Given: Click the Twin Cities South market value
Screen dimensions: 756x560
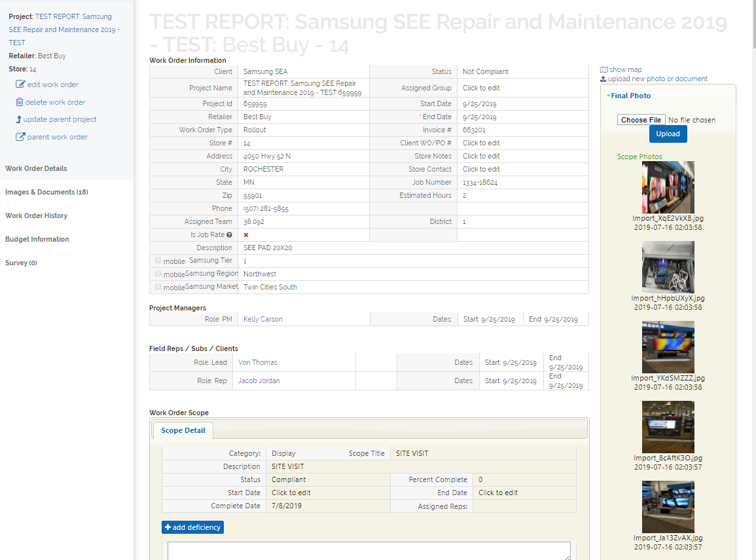Looking at the screenshot, I should [270, 286].
